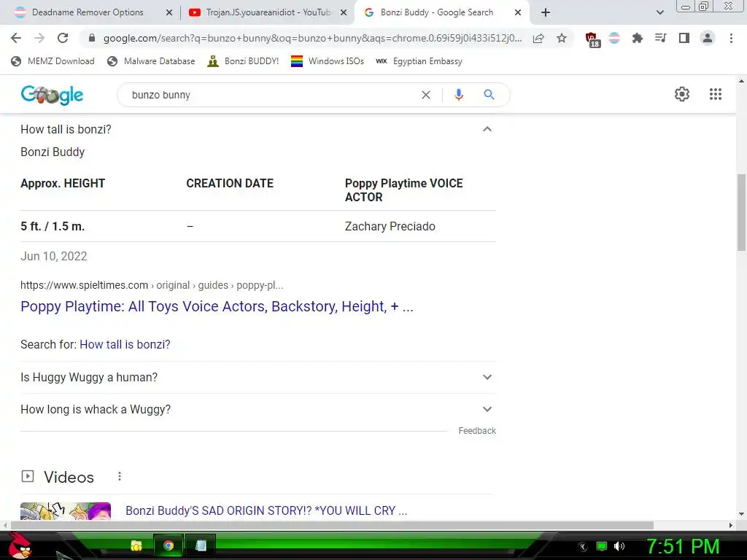Close the Deadname Remover Options tab
Image resolution: width=747 pixels, height=560 pixels.
point(169,13)
